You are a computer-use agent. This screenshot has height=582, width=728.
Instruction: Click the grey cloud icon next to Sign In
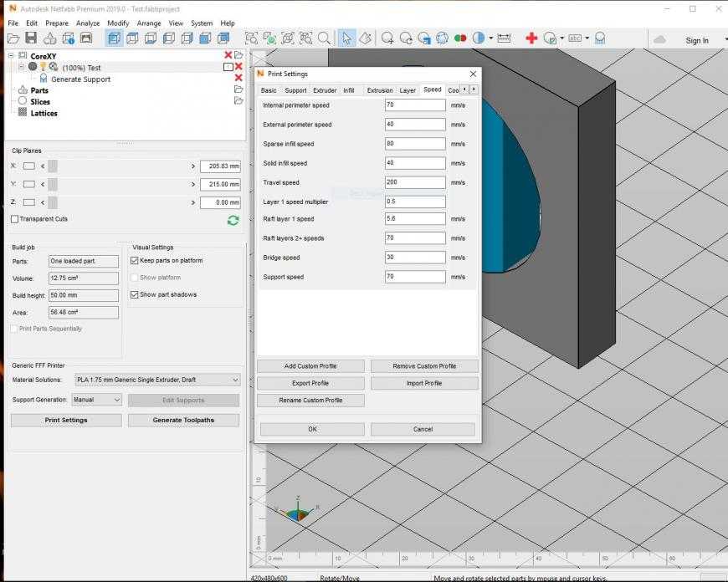click(x=659, y=40)
